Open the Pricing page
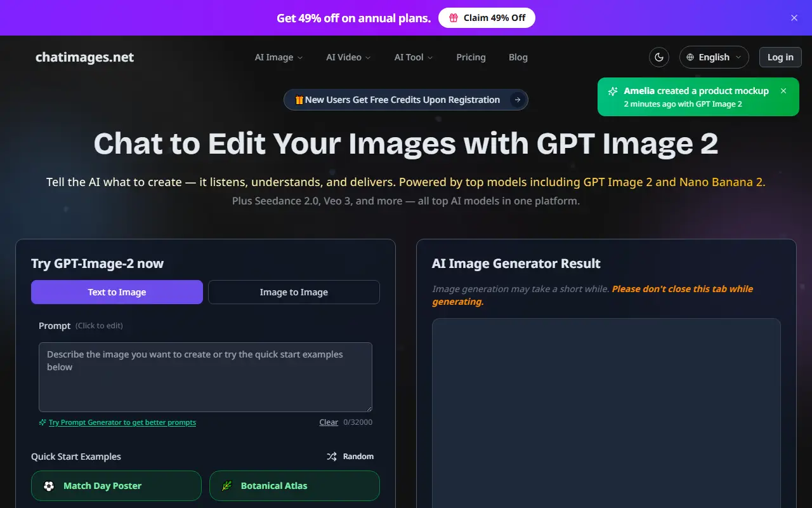The height and width of the screenshot is (508, 812). 471,57
